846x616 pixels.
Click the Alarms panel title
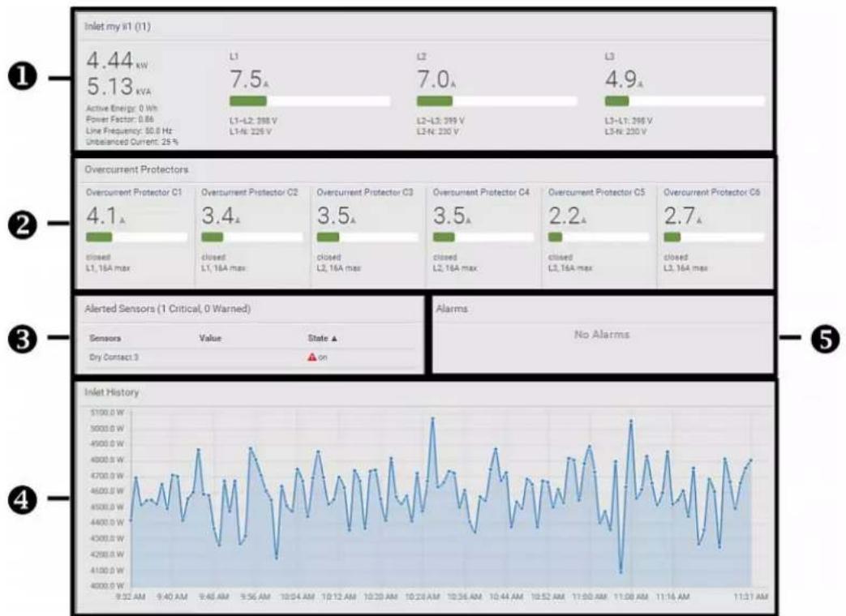[x=452, y=309]
